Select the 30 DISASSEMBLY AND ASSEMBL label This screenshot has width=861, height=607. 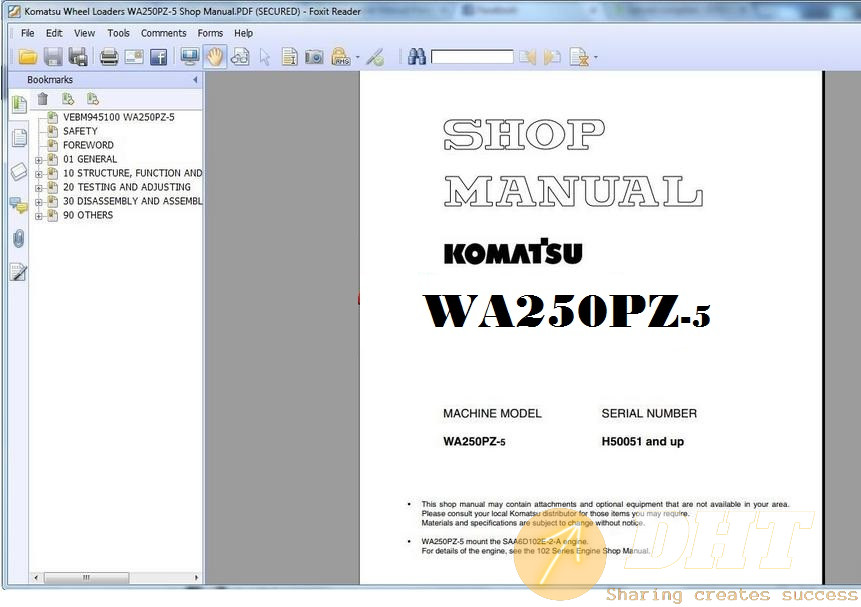132,201
